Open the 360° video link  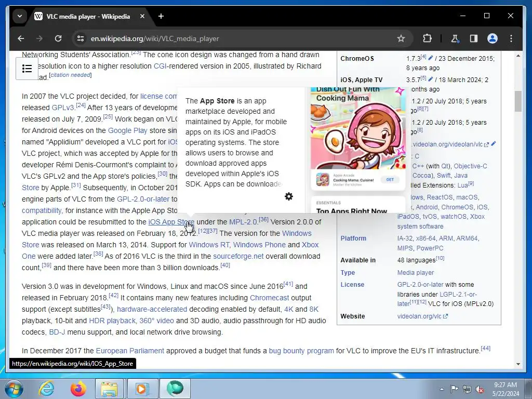click(x=156, y=321)
